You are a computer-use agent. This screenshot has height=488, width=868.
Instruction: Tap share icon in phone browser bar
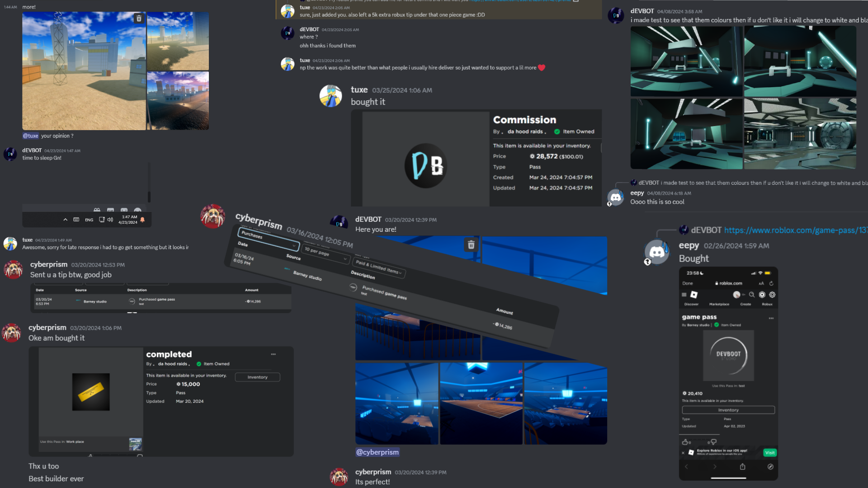(742, 466)
